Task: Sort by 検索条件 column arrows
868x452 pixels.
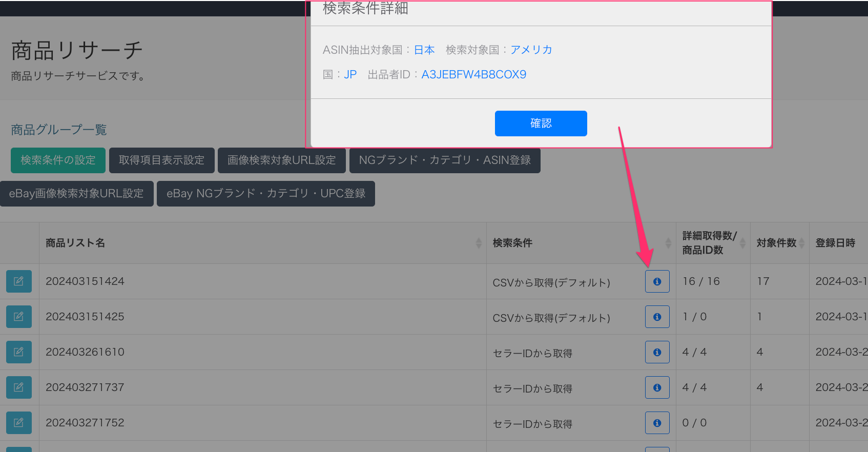Action: [x=668, y=243]
